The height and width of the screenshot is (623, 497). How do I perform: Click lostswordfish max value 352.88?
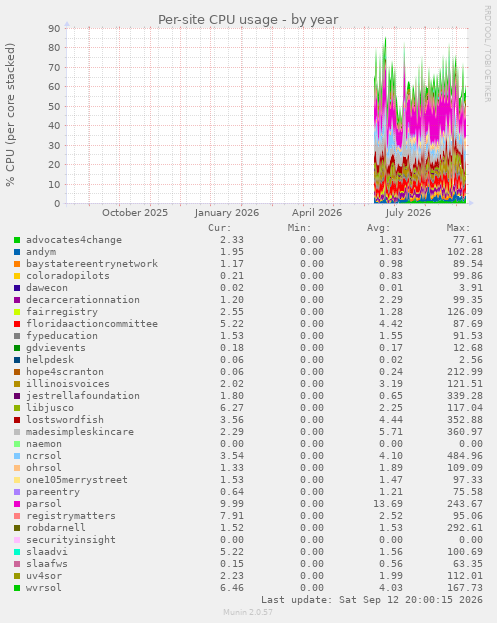[465, 420]
